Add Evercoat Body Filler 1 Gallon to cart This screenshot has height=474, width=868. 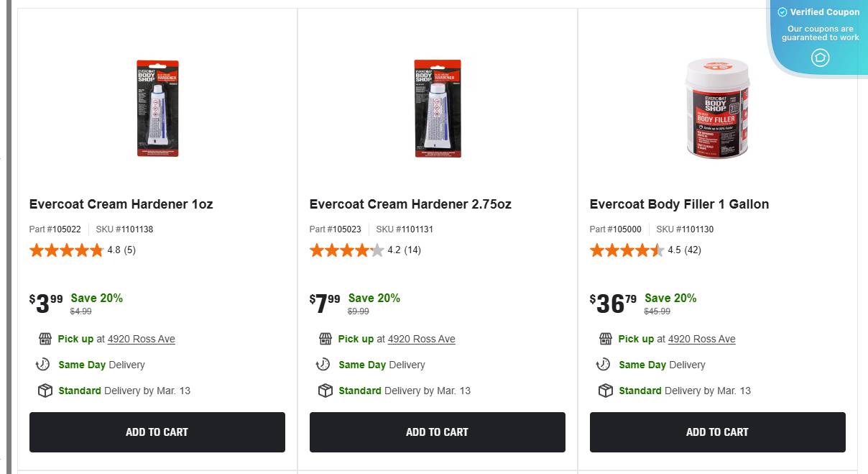[717, 432]
